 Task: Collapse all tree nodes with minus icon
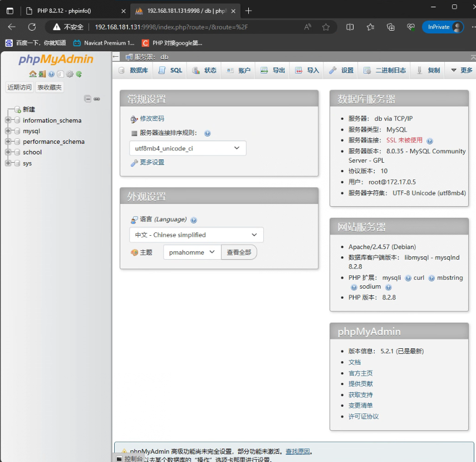click(88, 99)
